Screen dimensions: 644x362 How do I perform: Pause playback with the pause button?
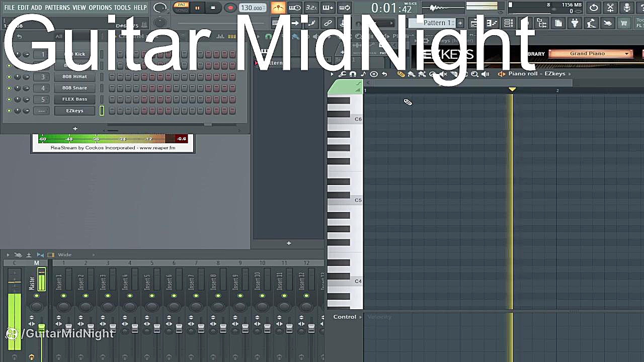coord(197,8)
